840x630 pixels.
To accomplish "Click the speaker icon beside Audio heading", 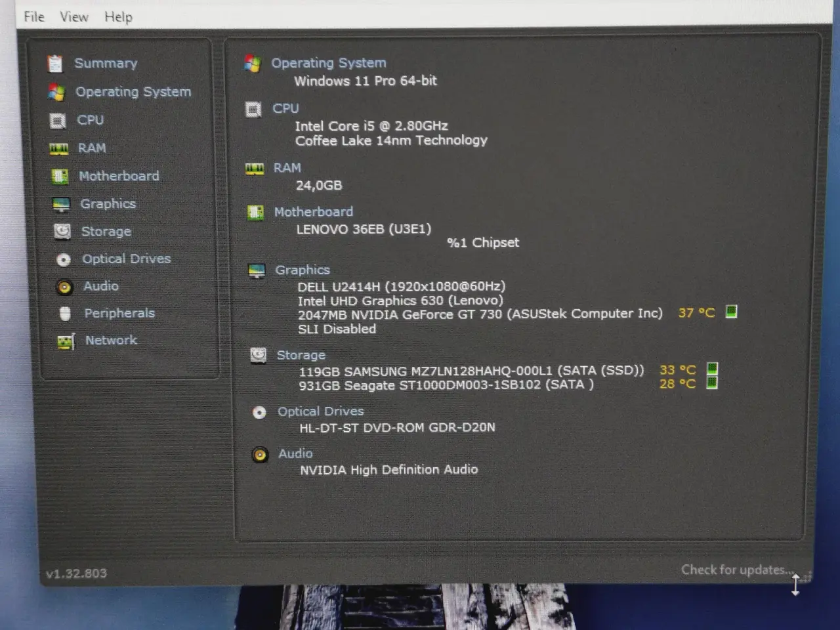I will coord(261,455).
